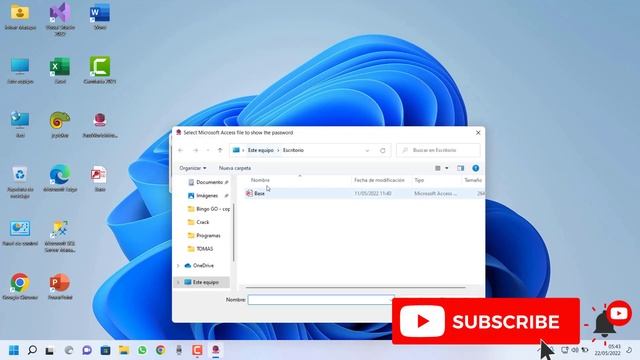Click inside the Buscar en Escritorio field
This screenshot has height=360, width=640.
(438, 150)
